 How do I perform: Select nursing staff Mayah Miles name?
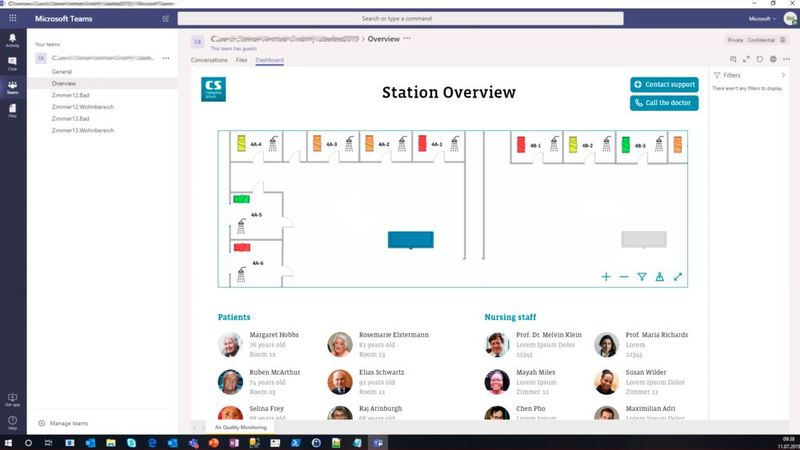tap(536, 372)
